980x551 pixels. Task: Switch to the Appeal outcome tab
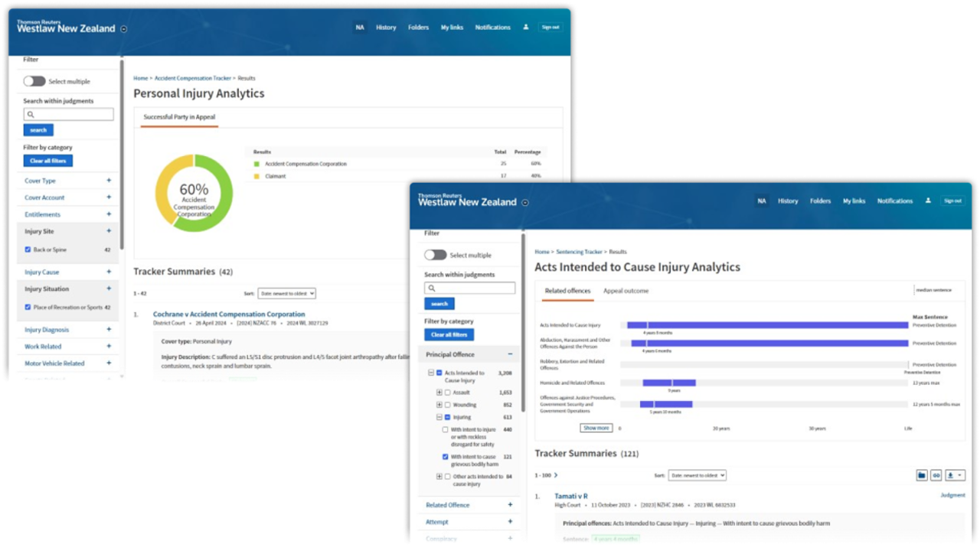626,291
